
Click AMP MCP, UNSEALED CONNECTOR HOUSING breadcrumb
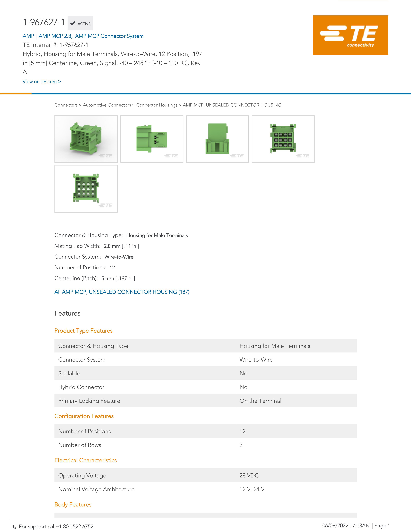232,105
